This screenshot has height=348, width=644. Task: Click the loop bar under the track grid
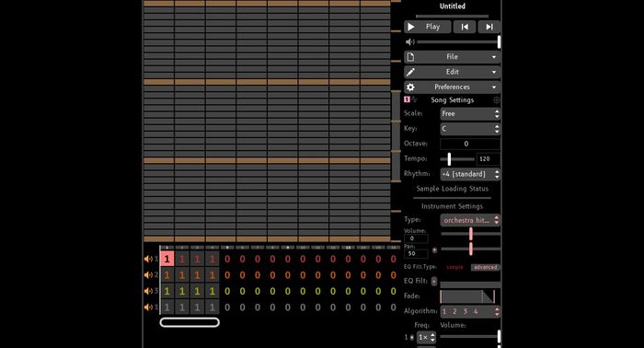[x=190, y=322]
